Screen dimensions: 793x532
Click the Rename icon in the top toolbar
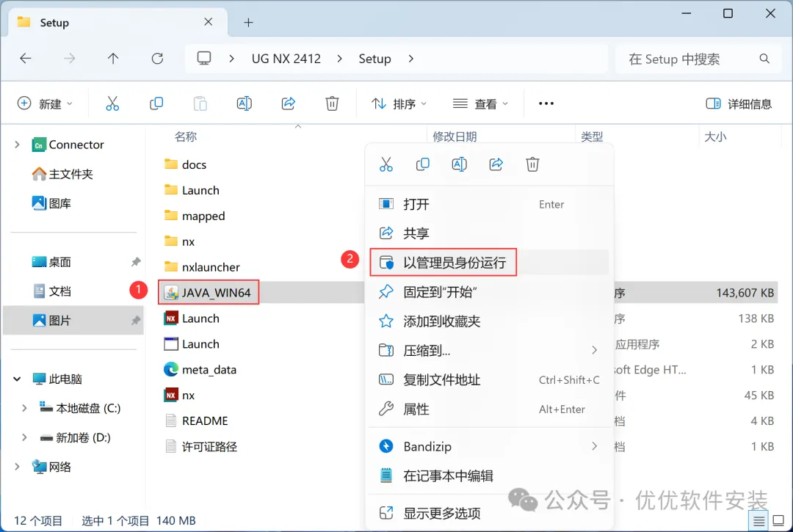[x=245, y=103]
